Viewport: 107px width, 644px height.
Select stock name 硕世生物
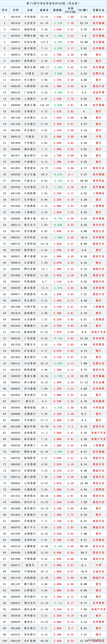click(30, 67)
